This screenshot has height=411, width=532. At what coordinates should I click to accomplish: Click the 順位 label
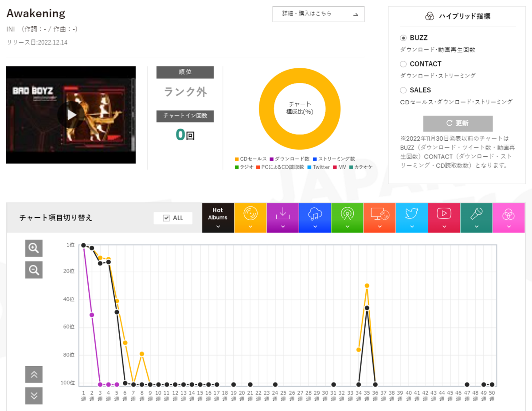tap(185, 72)
